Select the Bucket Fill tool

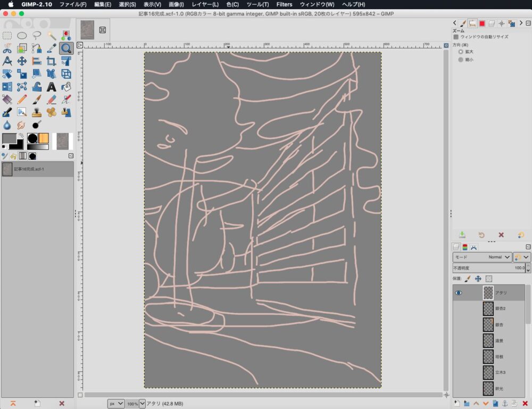(x=66, y=86)
